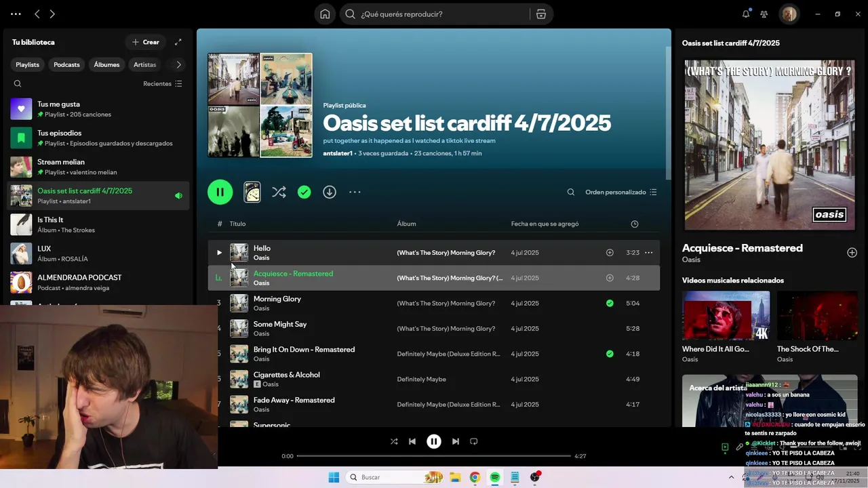Open Oasis artist link under now-playing title
The width and height of the screenshot is (868, 488).
point(691,260)
